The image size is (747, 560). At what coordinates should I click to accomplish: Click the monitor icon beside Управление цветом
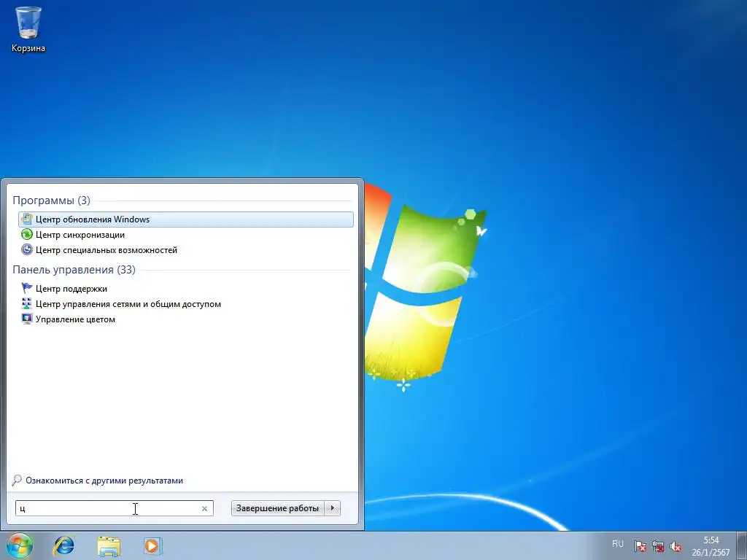27,319
